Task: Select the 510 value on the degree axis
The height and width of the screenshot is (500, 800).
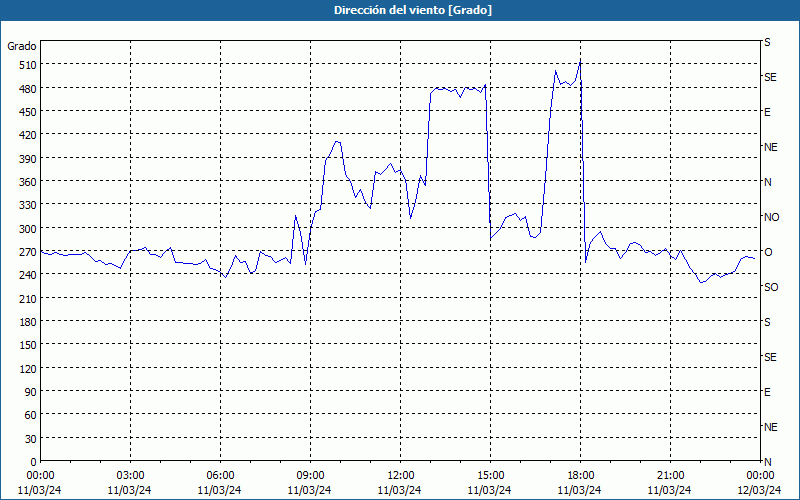Action: click(x=28, y=65)
